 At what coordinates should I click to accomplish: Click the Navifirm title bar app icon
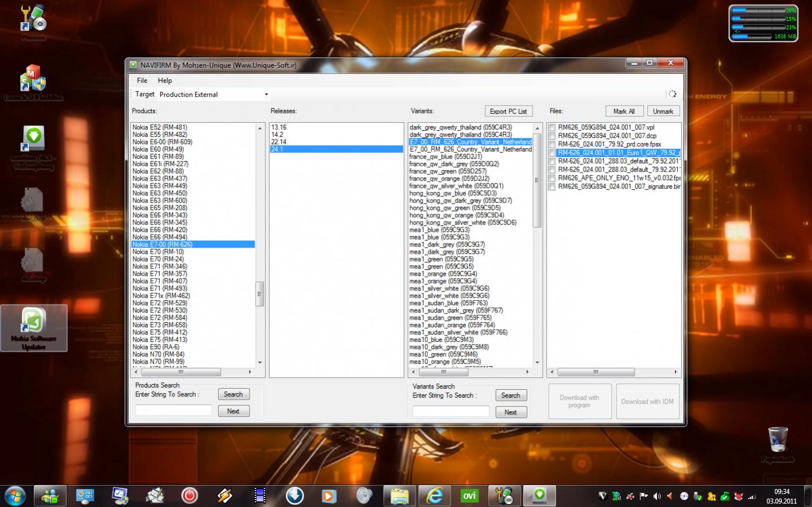pyautogui.click(x=133, y=65)
